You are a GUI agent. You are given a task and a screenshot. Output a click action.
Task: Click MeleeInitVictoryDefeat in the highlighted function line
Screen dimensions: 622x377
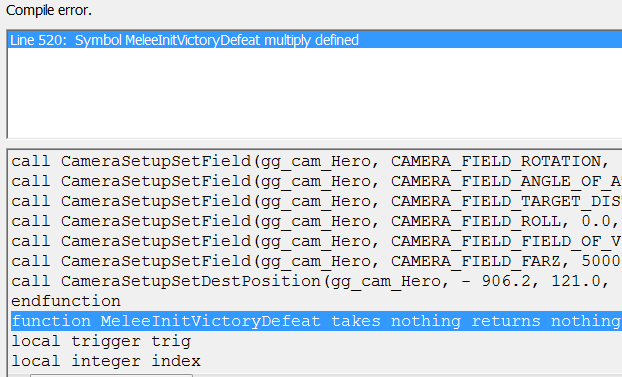(x=210, y=321)
